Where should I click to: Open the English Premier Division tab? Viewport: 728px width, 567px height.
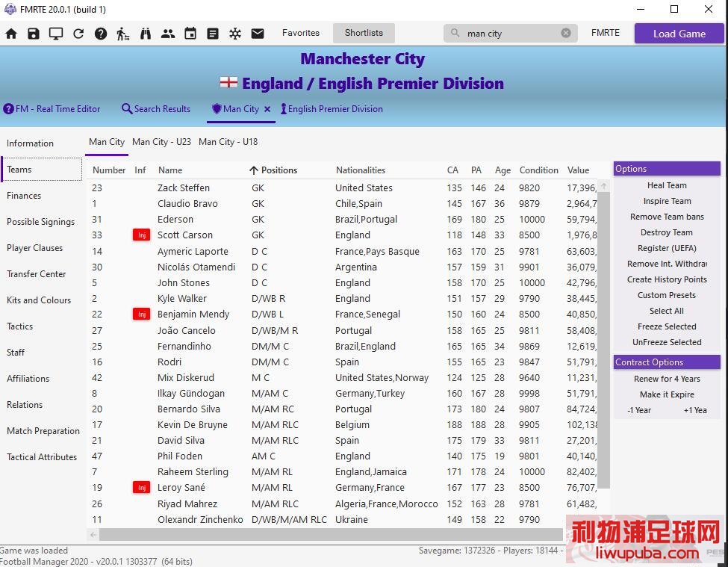[332, 109]
